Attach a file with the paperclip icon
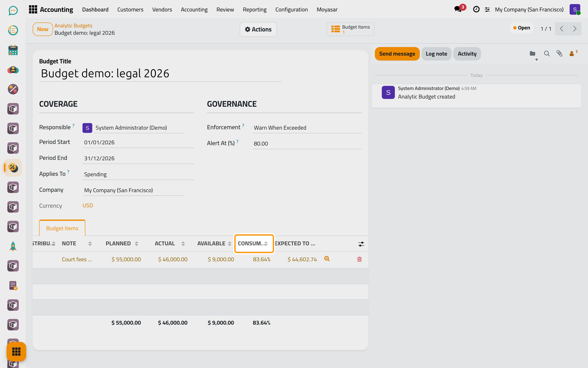This screenshot has height=368, width=588. (560, 54)
